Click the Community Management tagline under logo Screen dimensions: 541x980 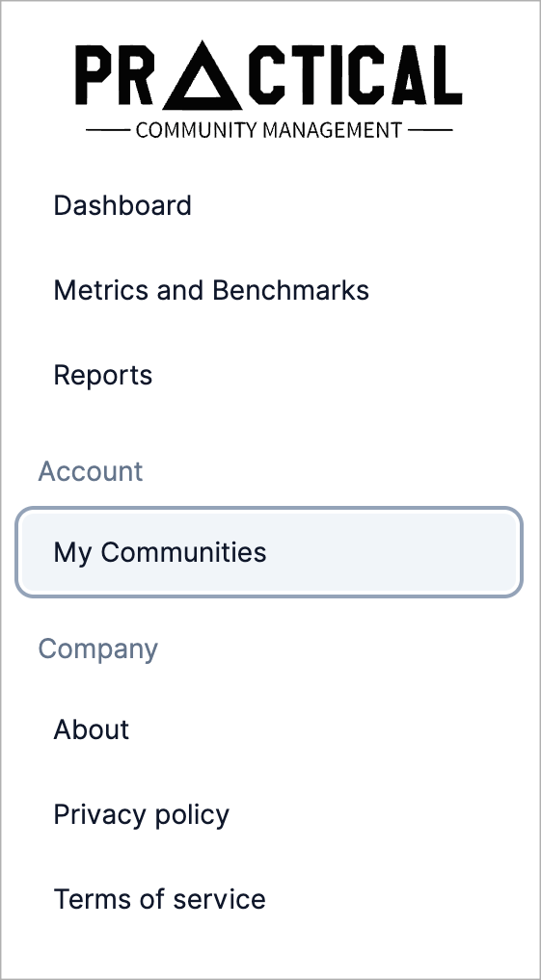tap(269, 130)
